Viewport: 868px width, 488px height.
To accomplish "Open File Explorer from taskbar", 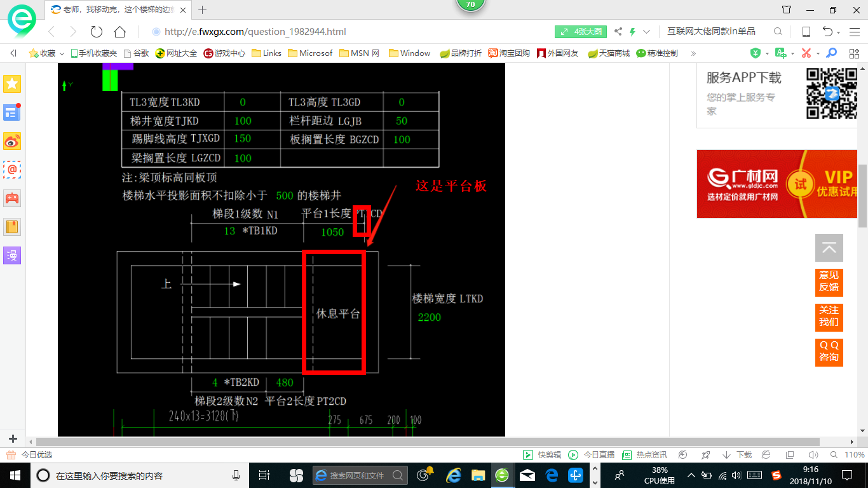I will (x=478, y=475).
